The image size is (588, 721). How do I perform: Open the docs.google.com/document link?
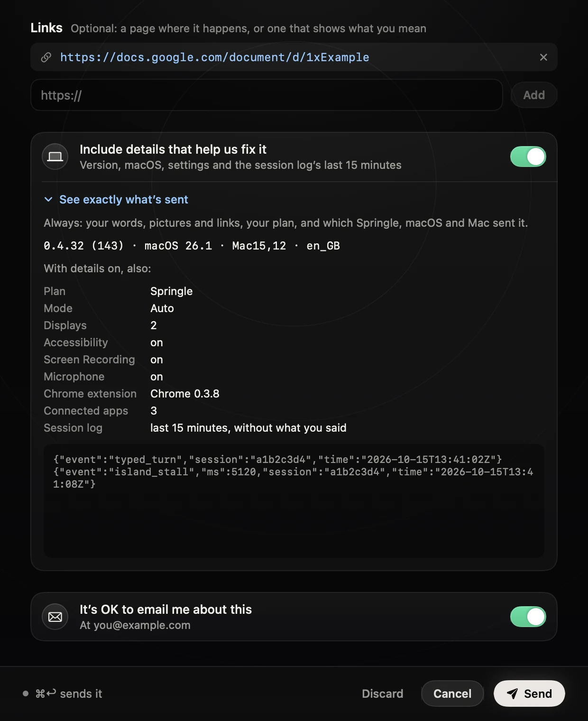pos(214,57)
